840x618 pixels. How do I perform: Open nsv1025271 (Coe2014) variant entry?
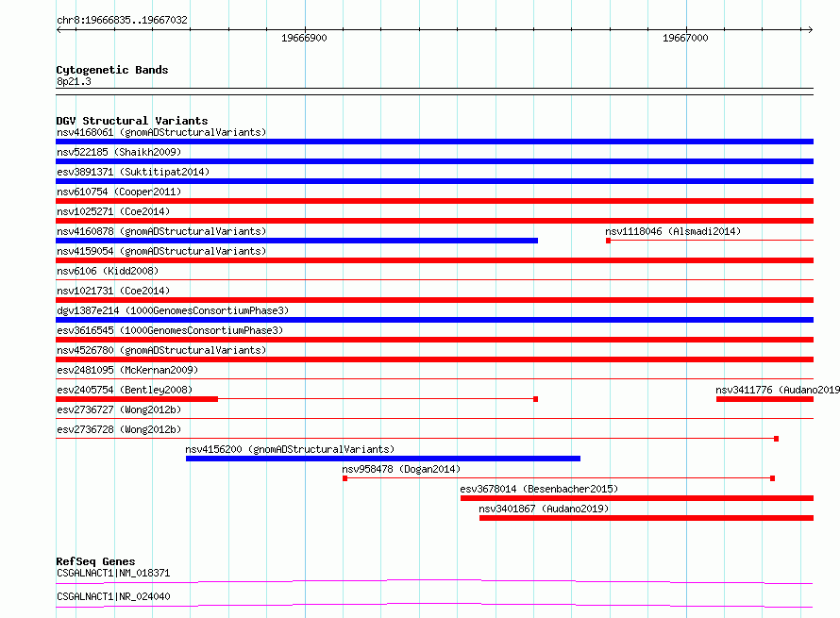[113, 211]
